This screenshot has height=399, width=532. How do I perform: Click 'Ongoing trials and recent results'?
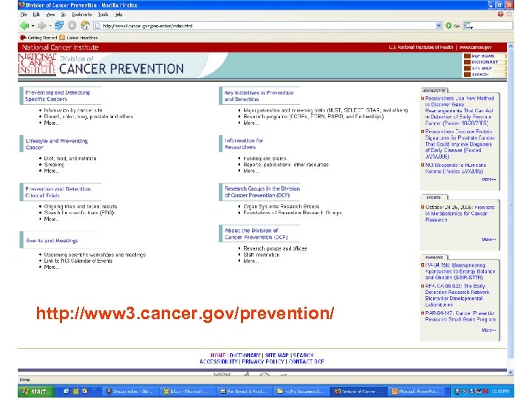click(81, 206)
